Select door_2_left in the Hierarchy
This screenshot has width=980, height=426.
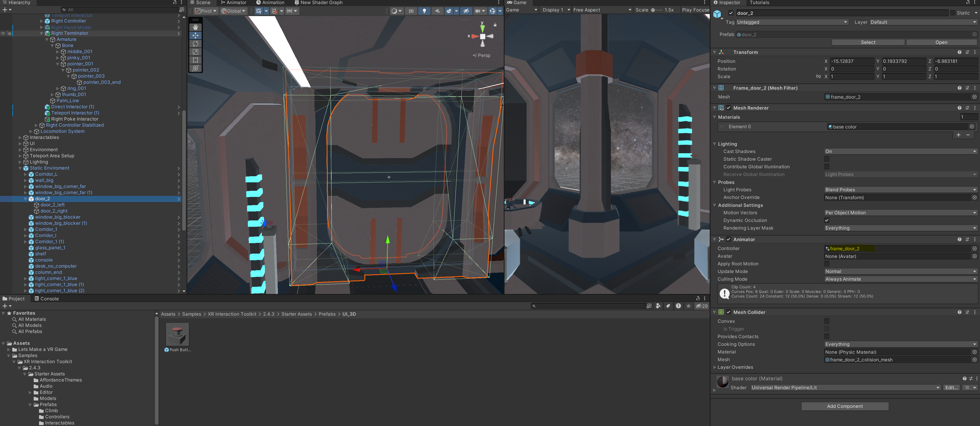(x=53, y=205)
